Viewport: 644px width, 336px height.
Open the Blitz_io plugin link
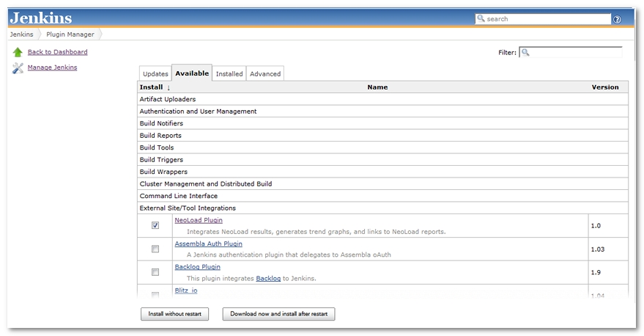[186, 290]
